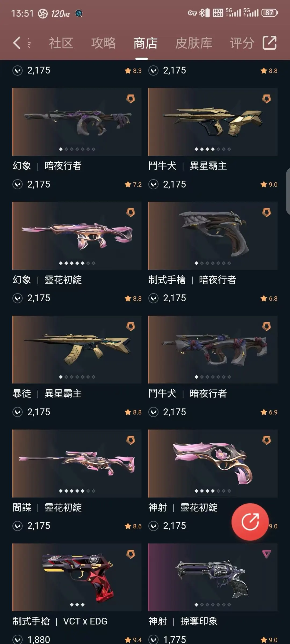Switch to the 社区 tab
The width and height of the screenshot is (290, 644).
[x=61, y=43]
